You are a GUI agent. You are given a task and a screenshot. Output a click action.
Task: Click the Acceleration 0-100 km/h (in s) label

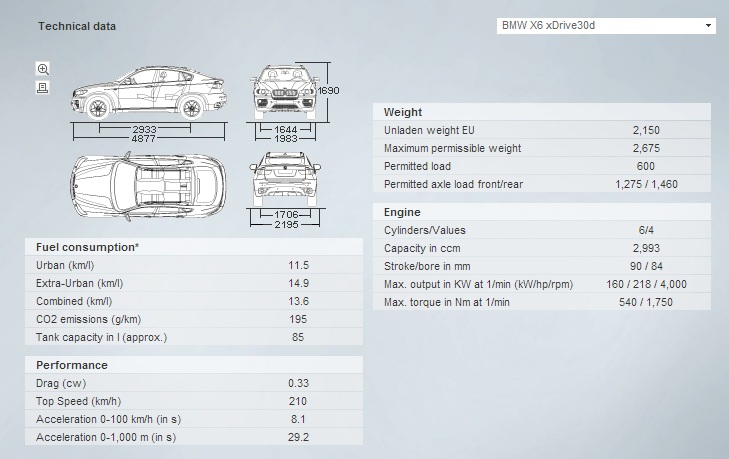(108, 419)
